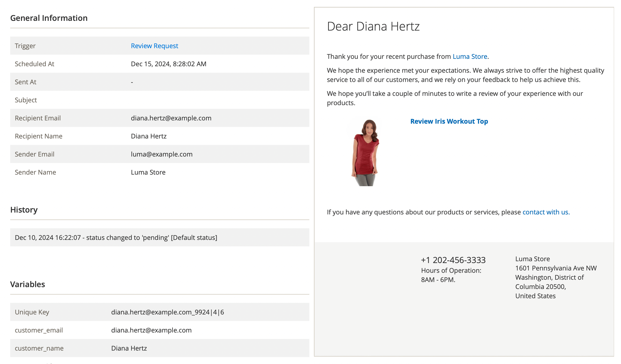The image size is (621, 364).
Task: Click the phone number +1 202-456-3333
Action: pyautogui.click(x=453, y=260)
